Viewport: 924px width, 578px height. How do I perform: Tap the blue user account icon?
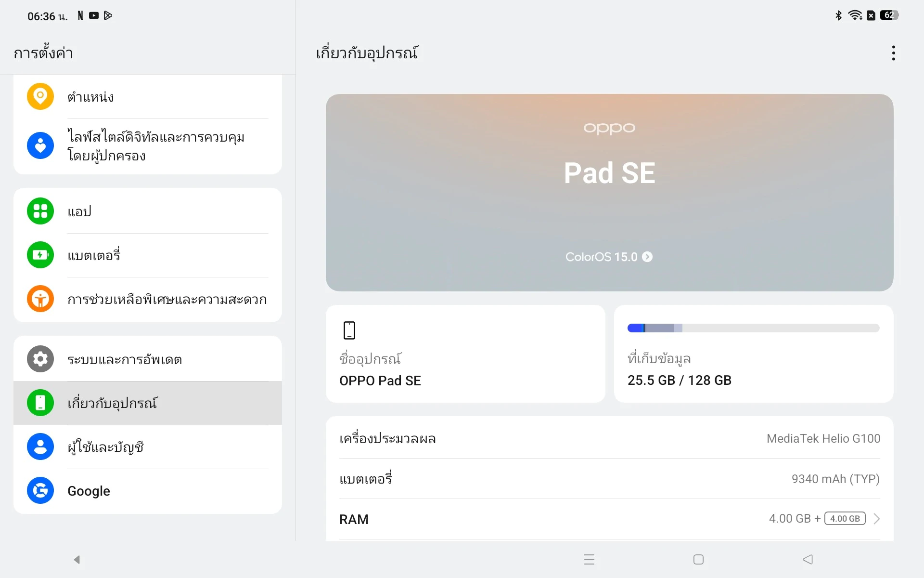pyautogui.click(x=40, y=447)
